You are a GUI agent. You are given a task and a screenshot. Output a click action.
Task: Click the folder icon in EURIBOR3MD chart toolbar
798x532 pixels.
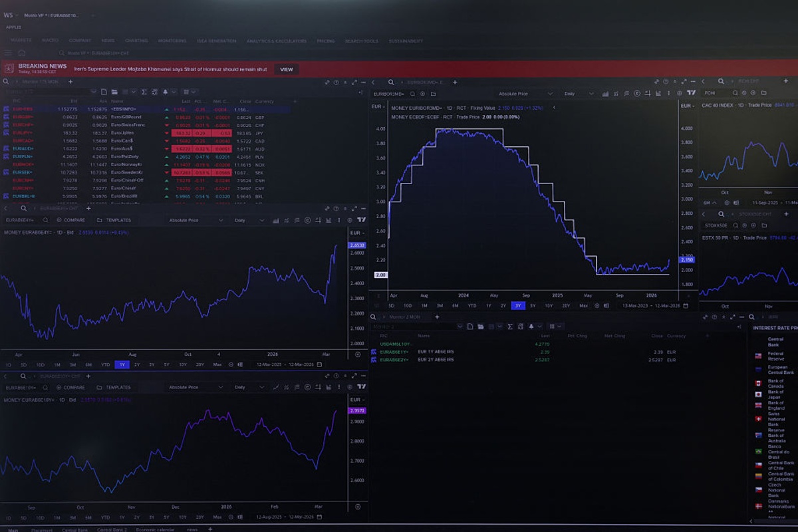click(433, 94)
